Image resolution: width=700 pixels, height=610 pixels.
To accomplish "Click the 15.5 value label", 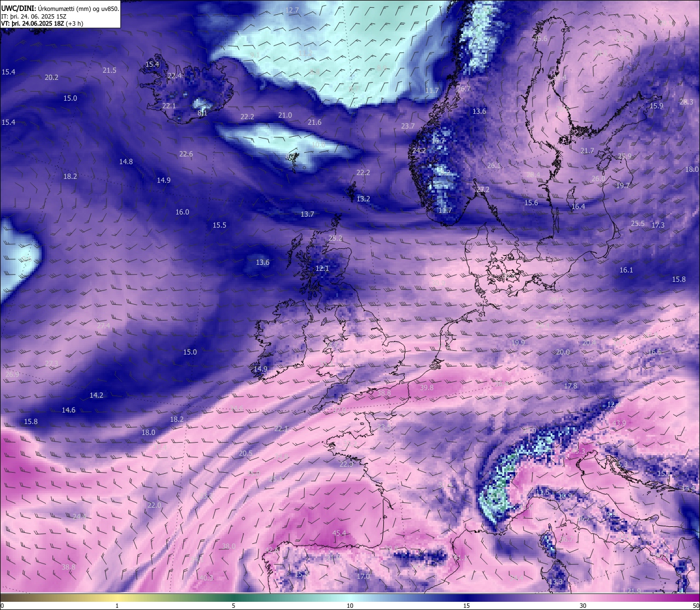I will (219, 225).
